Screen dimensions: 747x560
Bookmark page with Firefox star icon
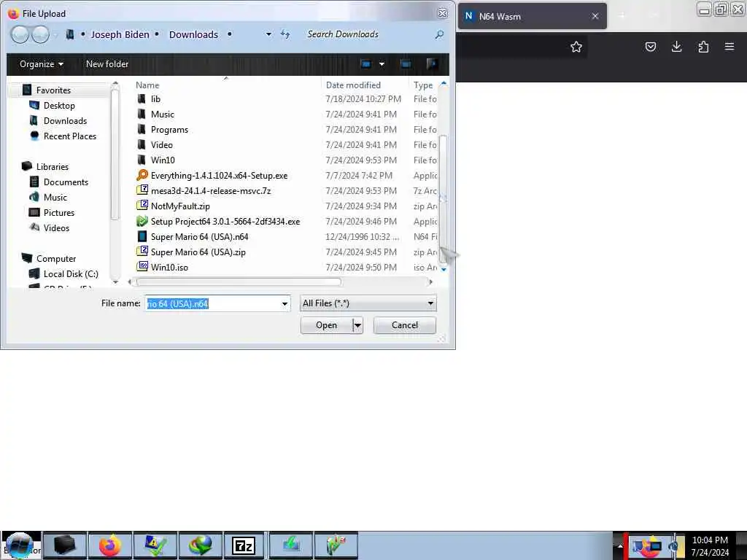(576, 47)
